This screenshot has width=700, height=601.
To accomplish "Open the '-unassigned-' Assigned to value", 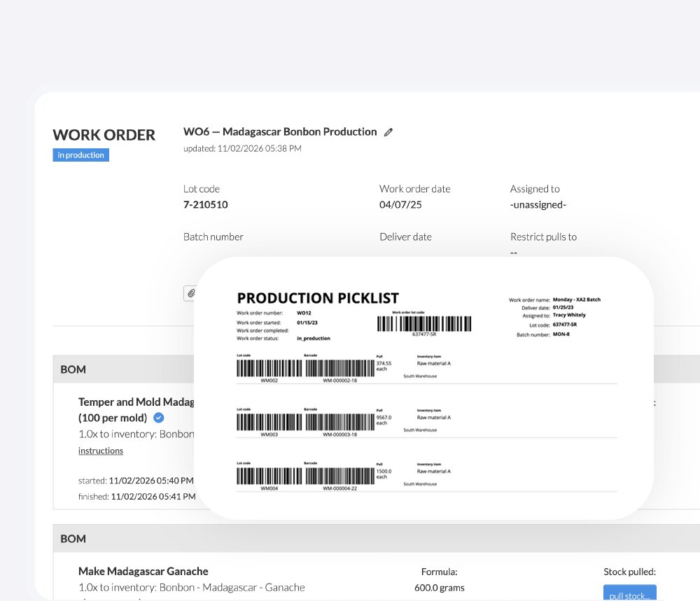I will pyautogui.click(x=538, y=205).
